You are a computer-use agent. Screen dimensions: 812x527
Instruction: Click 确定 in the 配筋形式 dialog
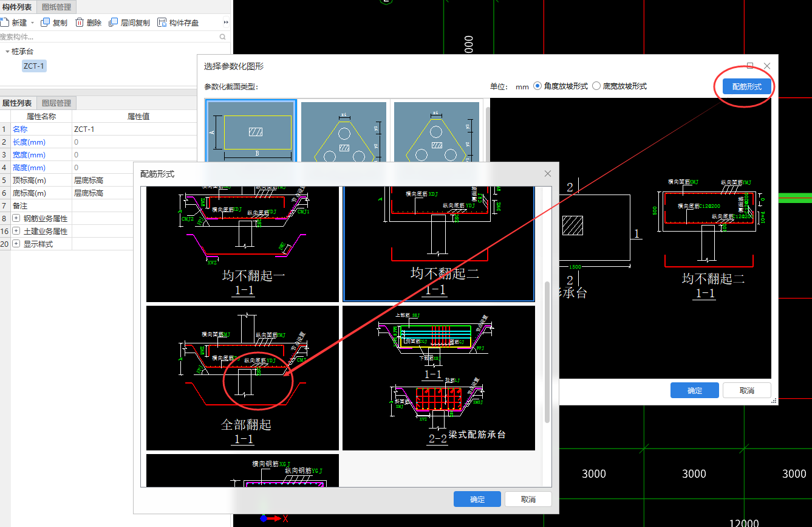[477, 499]
